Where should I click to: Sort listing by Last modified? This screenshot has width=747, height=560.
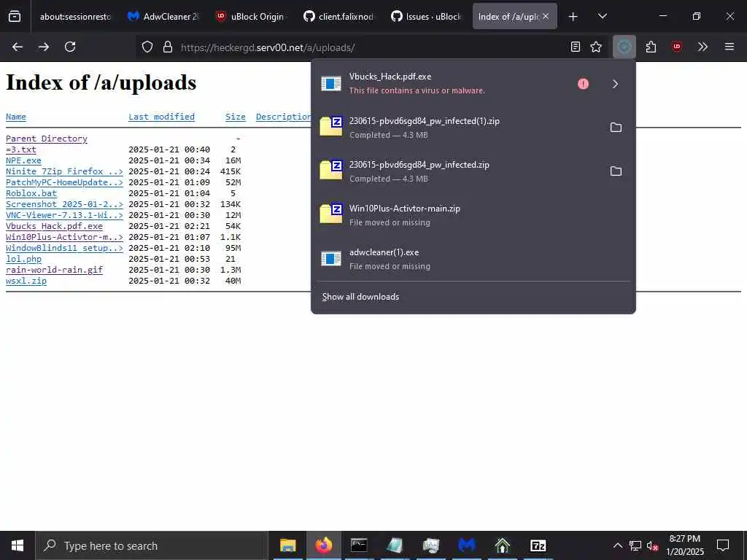click(161, 117)
